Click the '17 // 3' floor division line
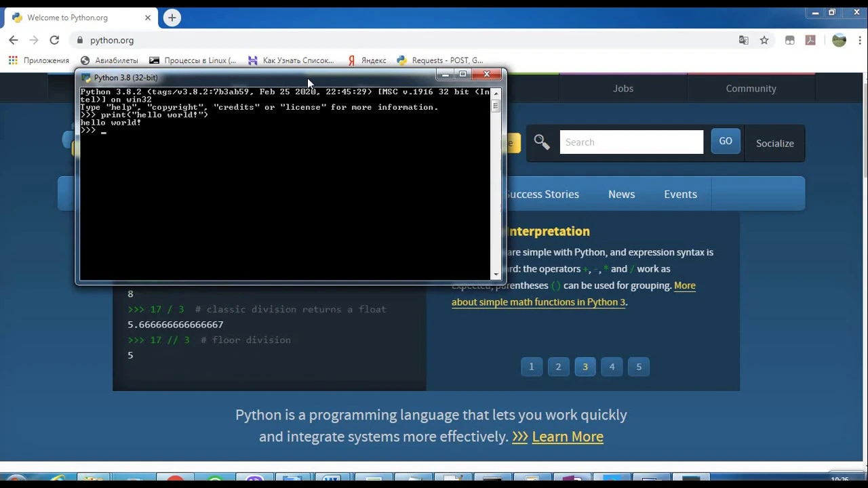 point(209,340)
